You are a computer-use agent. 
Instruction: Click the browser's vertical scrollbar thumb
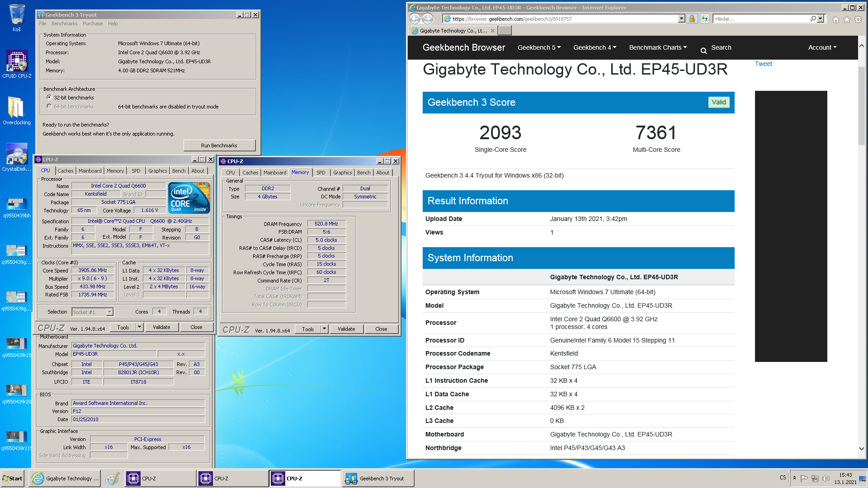tap(862, 106)
